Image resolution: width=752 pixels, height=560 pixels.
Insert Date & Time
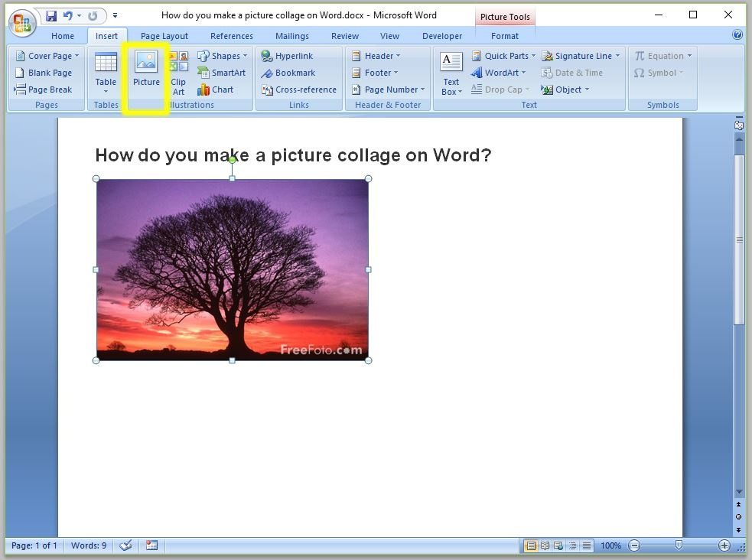571,73
